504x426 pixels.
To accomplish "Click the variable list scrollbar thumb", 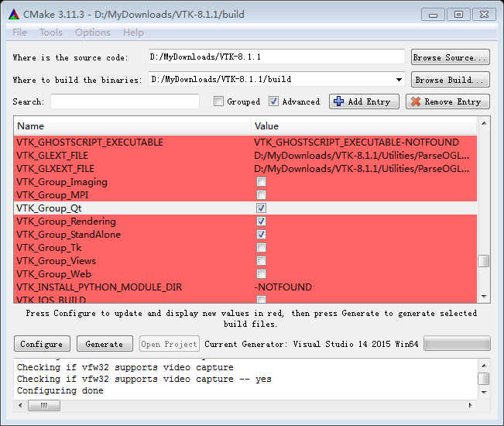I will [x=484, y=261].
